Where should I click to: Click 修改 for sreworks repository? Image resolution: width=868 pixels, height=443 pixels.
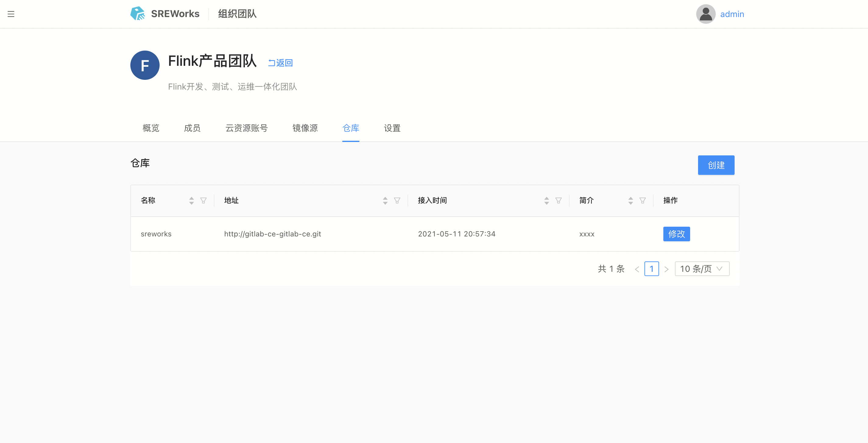pyautogui.click(x=676, y=234)
